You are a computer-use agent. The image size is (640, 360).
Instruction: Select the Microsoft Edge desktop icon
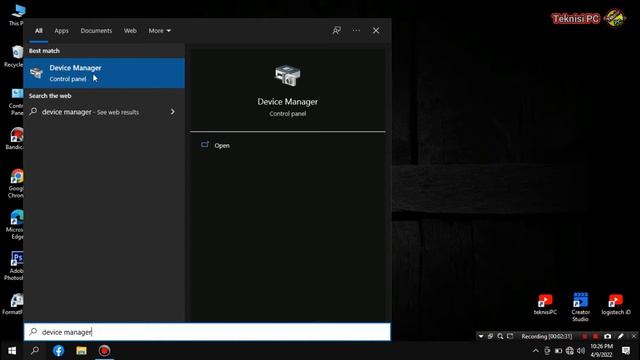tap(15, 224)
